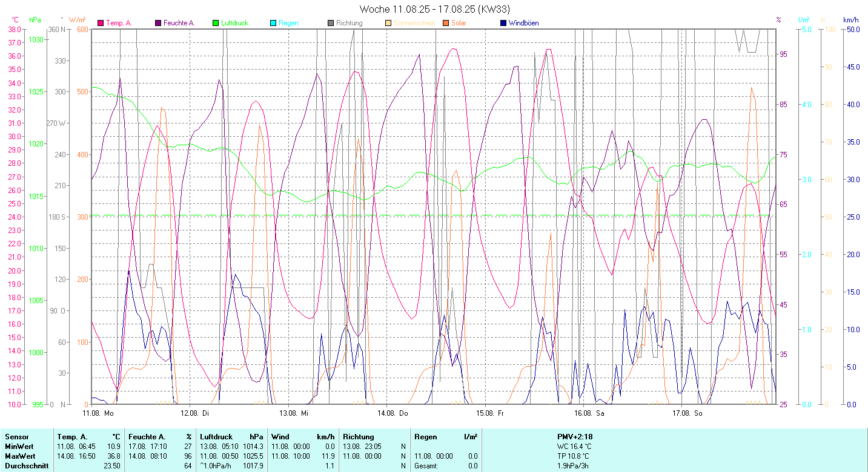Click the W/m² axis unit label
The image size is (868, 472).
[78, 19]
